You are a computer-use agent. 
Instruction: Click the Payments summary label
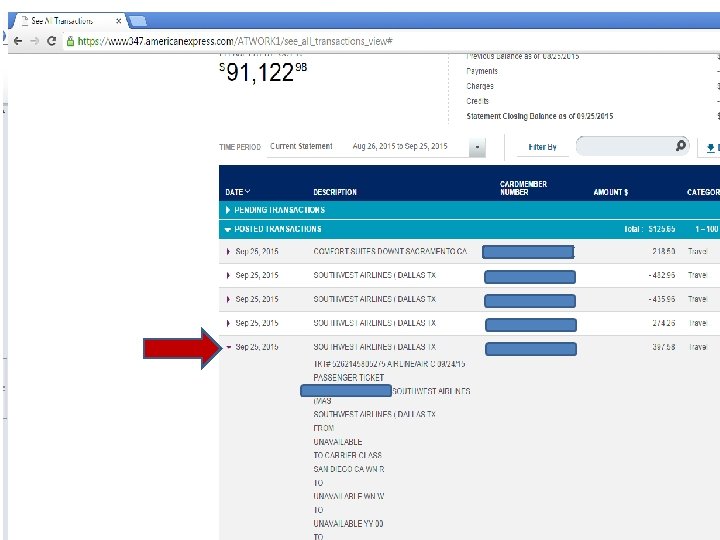tap(482, 71)
